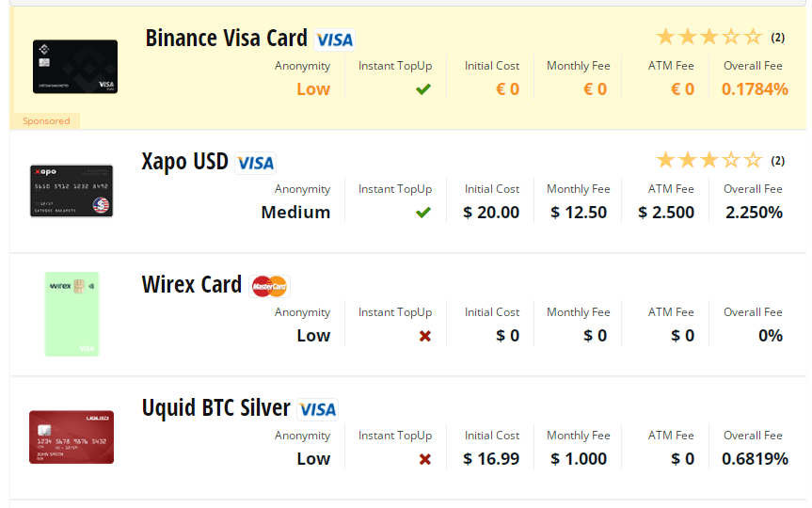Click the star rating for Xapo USD
Screen dimensions: 812x508
tap(709, 161)
